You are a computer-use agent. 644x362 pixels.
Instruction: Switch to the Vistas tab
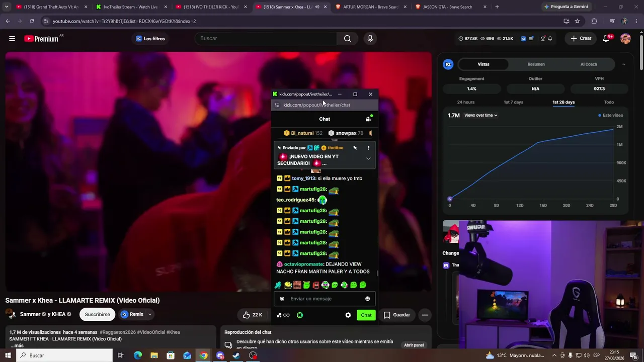click(x=484, y=64)
